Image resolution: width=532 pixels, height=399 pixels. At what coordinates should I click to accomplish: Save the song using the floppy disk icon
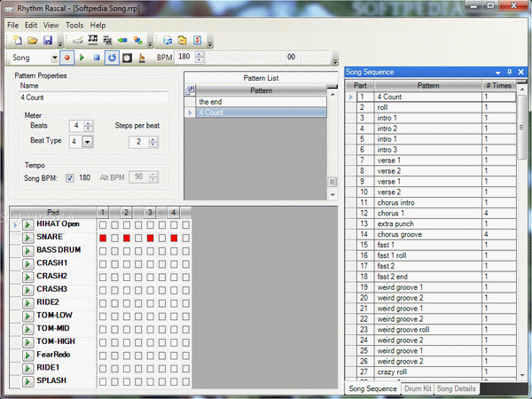[47, 41]
